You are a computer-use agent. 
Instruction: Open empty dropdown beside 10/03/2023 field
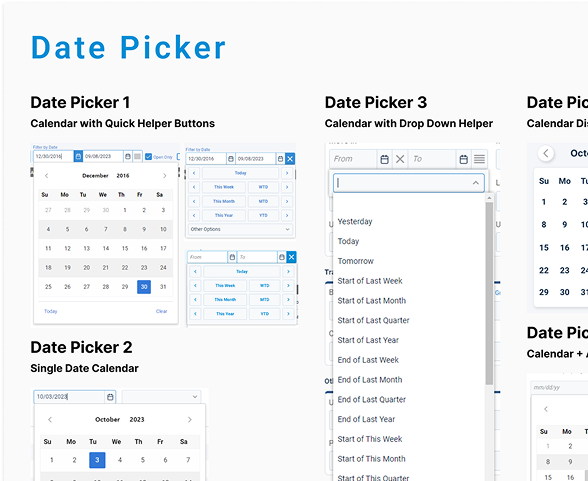pos(161,397)
